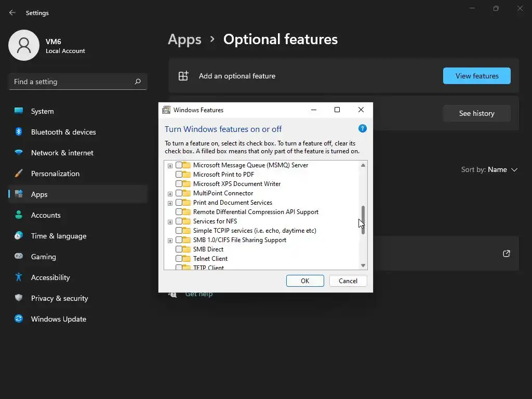The width and height of the screenshot is (532, 399).
Task: Go to the Personalization section
Action: point(55,174)
